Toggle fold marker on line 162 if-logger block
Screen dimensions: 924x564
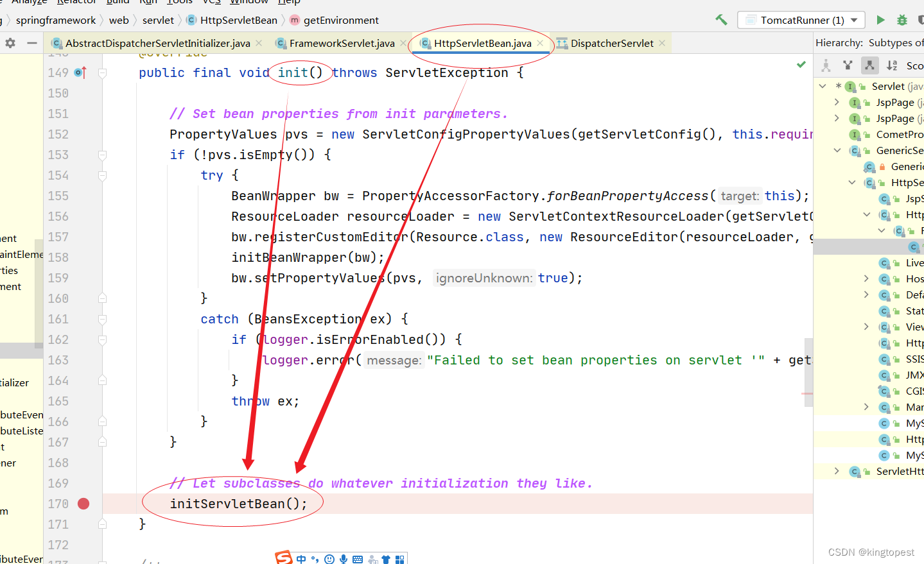[102, 339]
